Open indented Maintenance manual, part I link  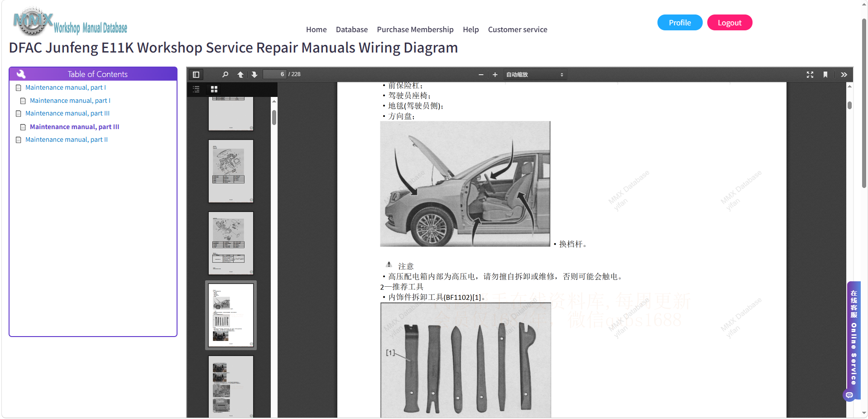(x=70, y=101)
